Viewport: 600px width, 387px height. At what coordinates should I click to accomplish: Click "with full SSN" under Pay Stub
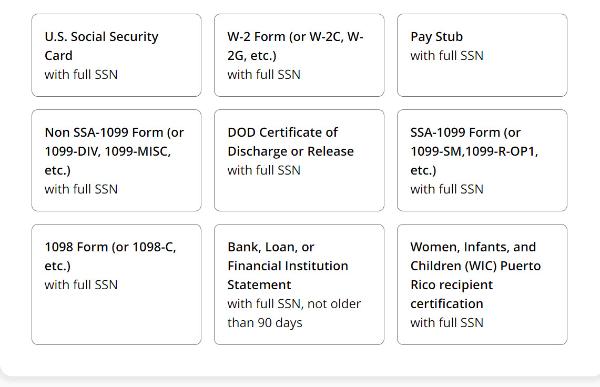[447, 56]
